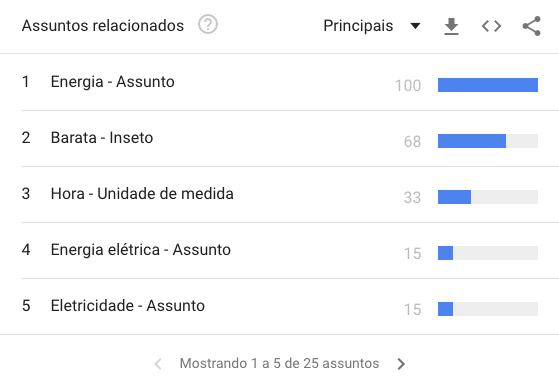Viewport: 559px width, 388px height.
Task: Open Energia - Assunto topic
Action: click(113, 82)
